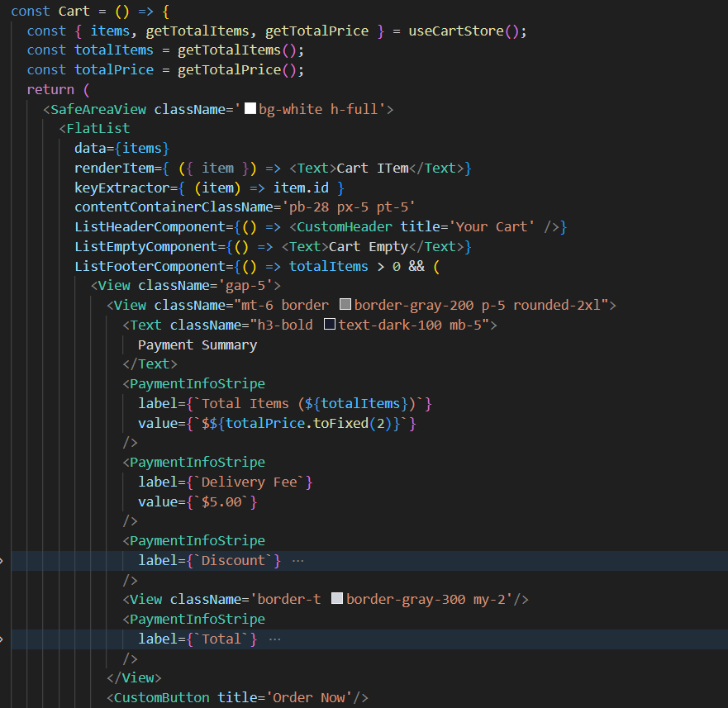Expand the folded Total label line
The width and height of the screenshot is (728, 708).
coord(2,639)
